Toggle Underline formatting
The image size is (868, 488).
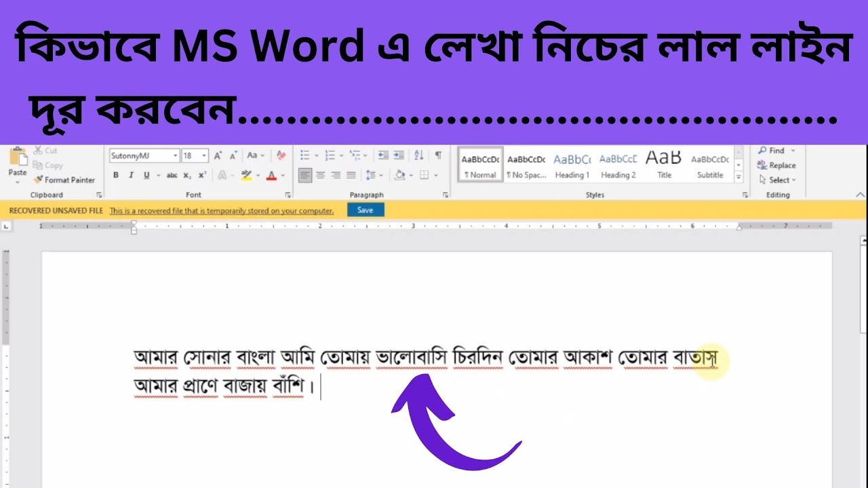146,175
